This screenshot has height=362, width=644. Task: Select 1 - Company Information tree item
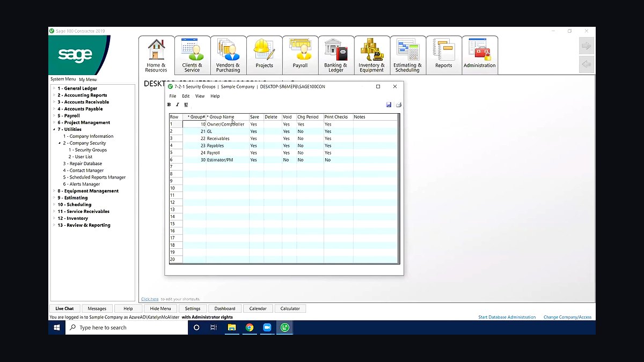[x=89, y=136]
